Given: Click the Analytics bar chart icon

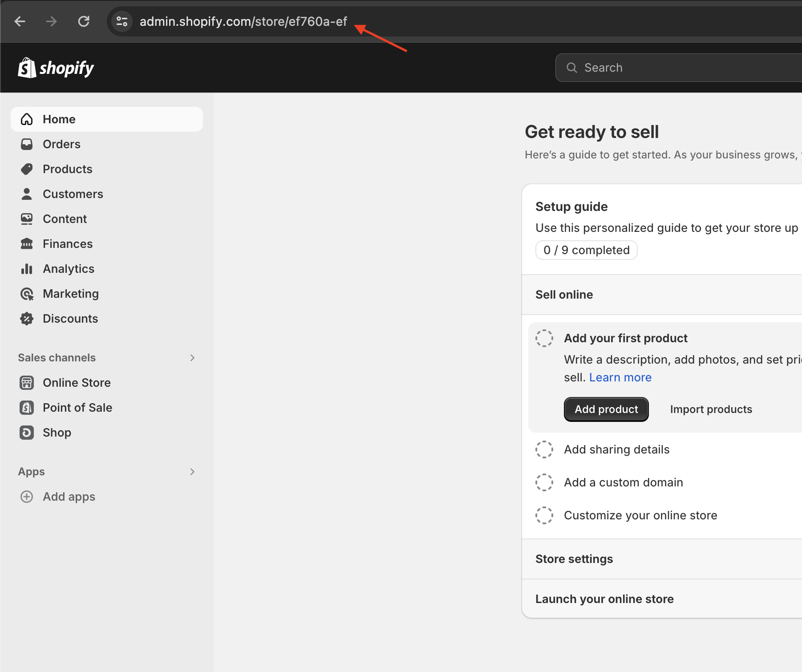Looking at the screenshot, I should tap(27, 269).
